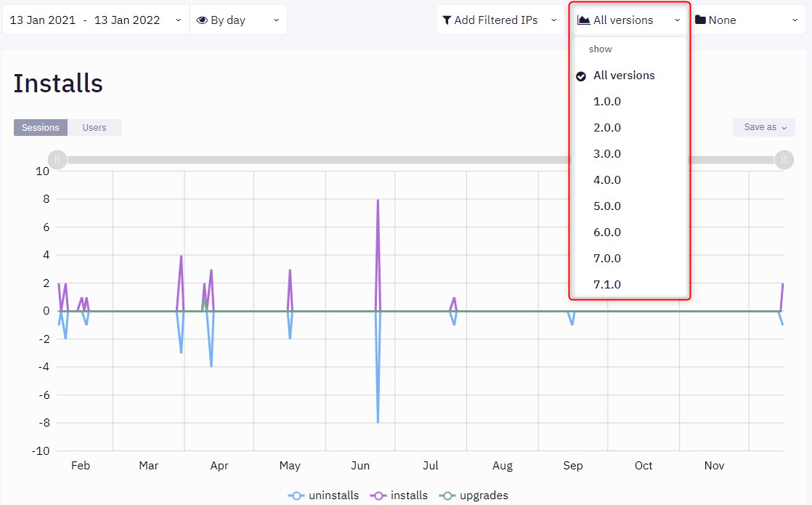Image resolution: width=812 pixels, height=505 pixels.
Task: Click the Aug label on the x-axis
Action: click(x=503, y=466)
